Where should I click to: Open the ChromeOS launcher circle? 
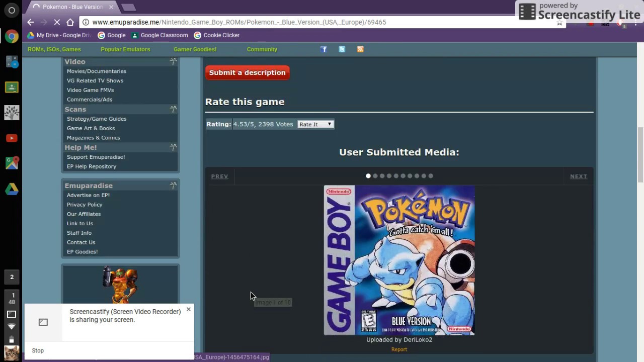[12, 10]
